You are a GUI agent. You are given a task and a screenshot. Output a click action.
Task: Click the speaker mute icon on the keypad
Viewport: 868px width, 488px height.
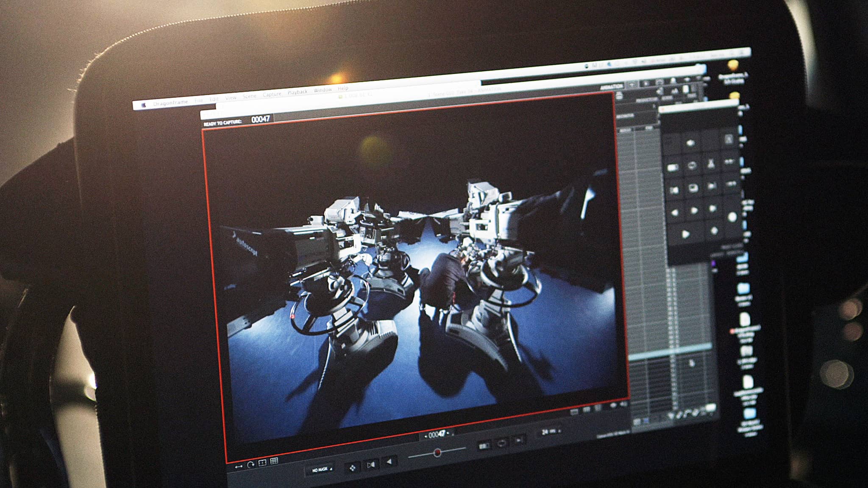click(x=691, y=144)
